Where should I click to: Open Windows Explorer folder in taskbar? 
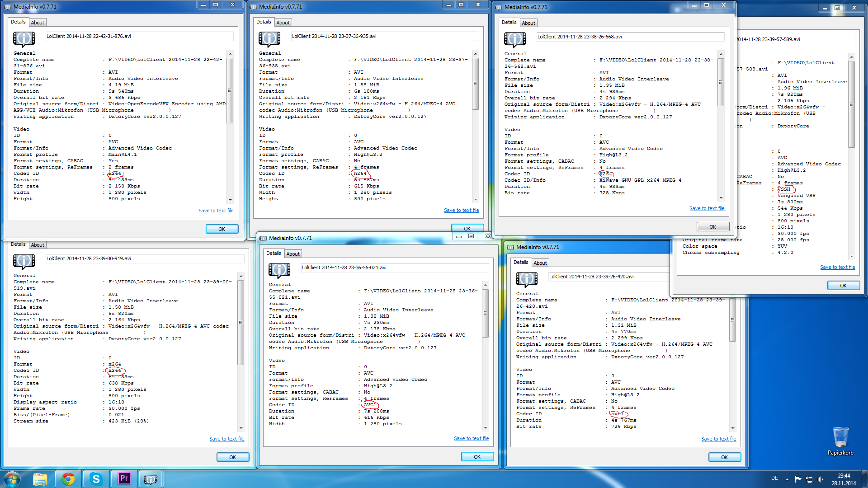click(x=40, y=479)
